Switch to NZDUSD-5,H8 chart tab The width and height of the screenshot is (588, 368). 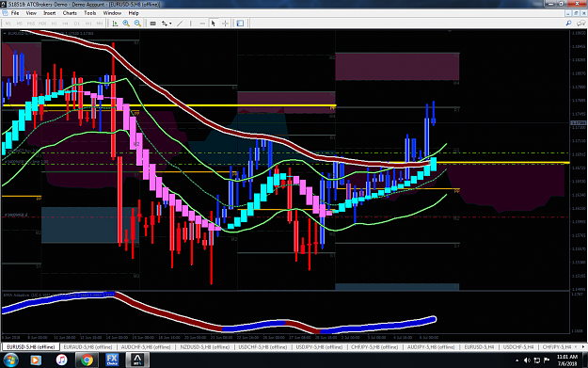[204, 347]
